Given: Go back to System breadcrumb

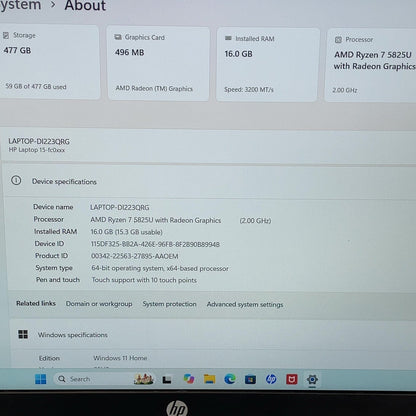Looking at the screenshot, I should click(21, 5).
